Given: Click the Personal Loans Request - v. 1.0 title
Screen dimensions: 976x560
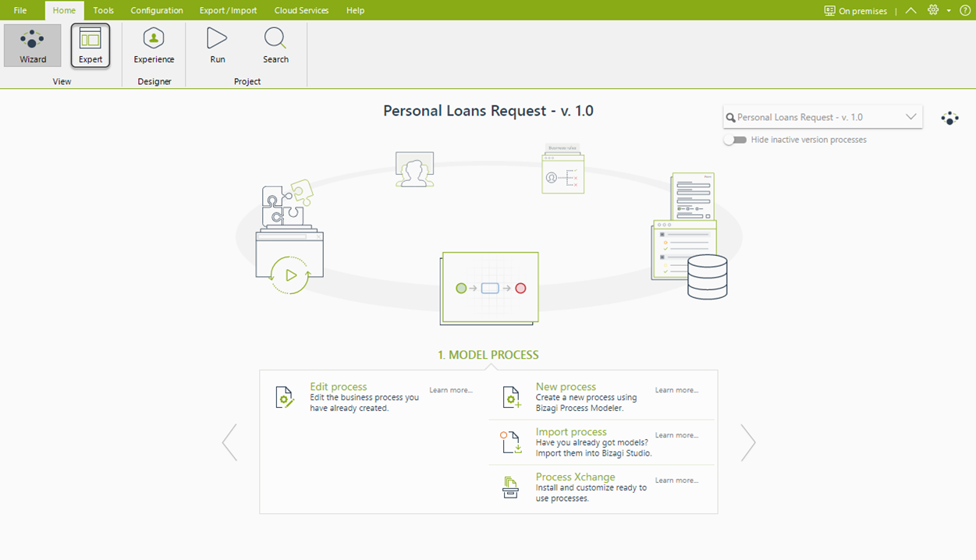Looking at the screenshot, I should [x=488, y=111].
